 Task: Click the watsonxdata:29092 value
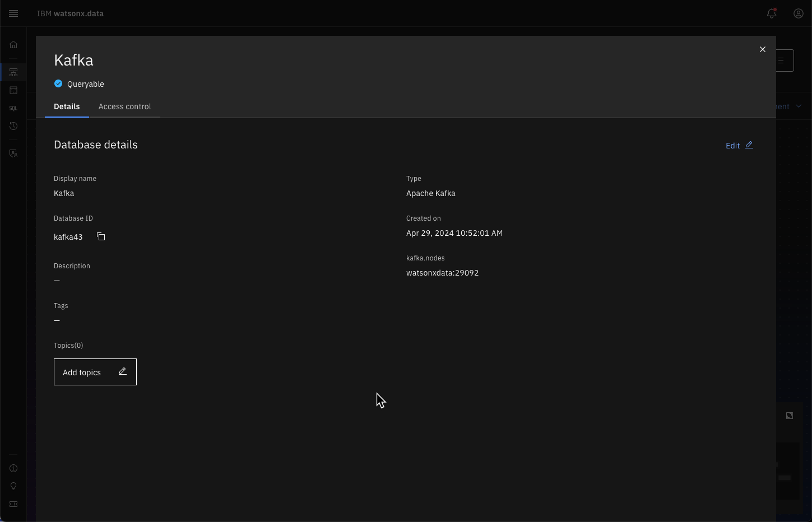442,273
